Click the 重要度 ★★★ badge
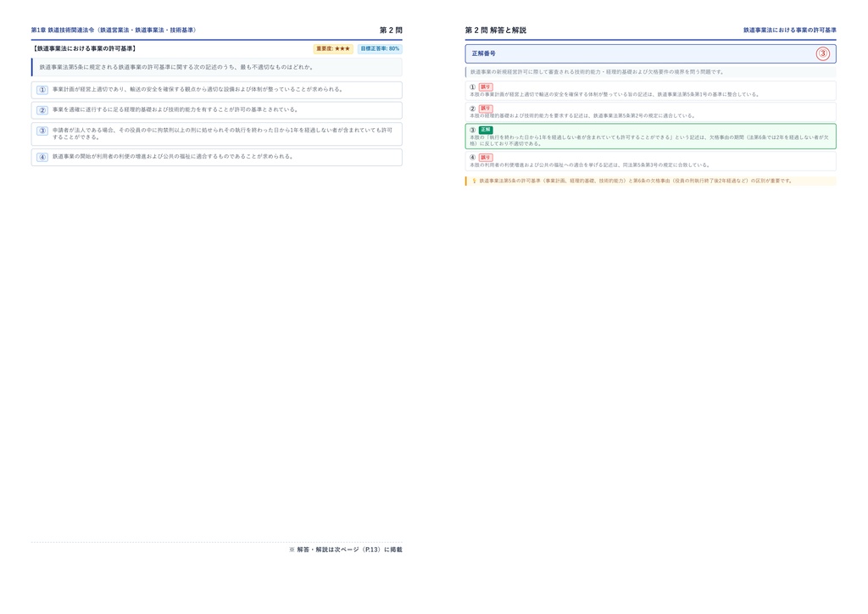 pos(333,48)
